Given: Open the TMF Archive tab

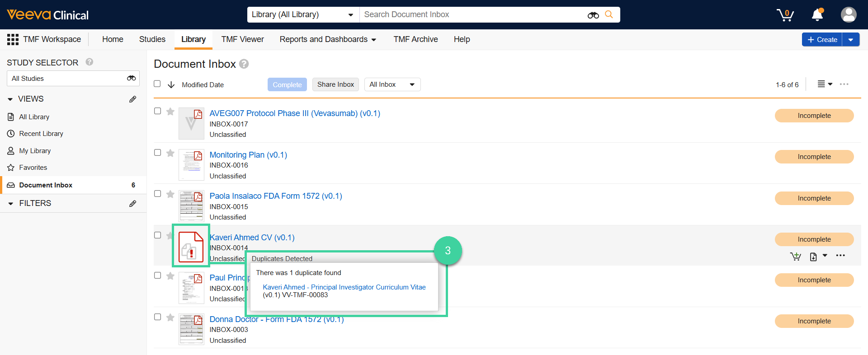Looking at the screenshot, I should pos(415,39).
